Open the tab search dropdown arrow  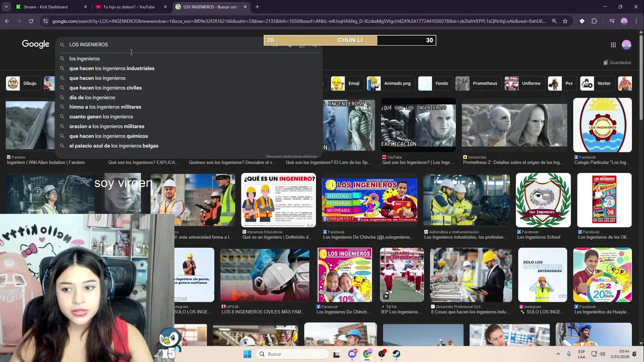(x=6, y=7)
